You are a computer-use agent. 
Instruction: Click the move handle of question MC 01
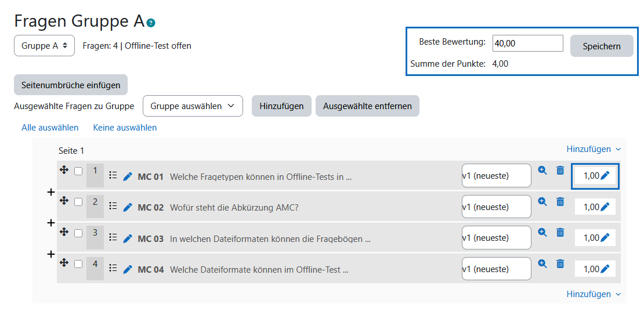(x=64, y=169)
